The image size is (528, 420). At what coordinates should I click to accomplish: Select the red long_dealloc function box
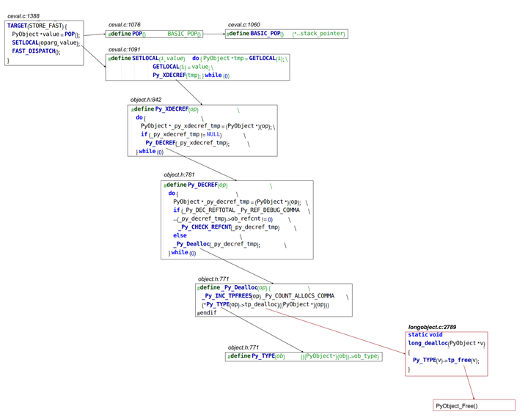tap(447, 354)
